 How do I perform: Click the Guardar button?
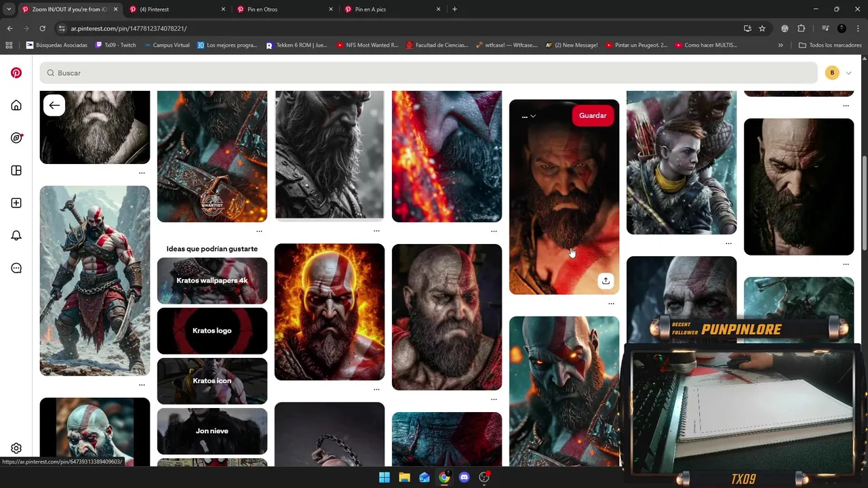click(x=593, y=116)
